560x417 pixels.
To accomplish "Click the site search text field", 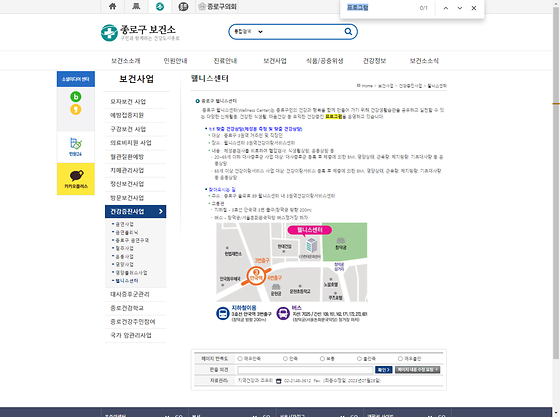I will (x=302, y=31).
